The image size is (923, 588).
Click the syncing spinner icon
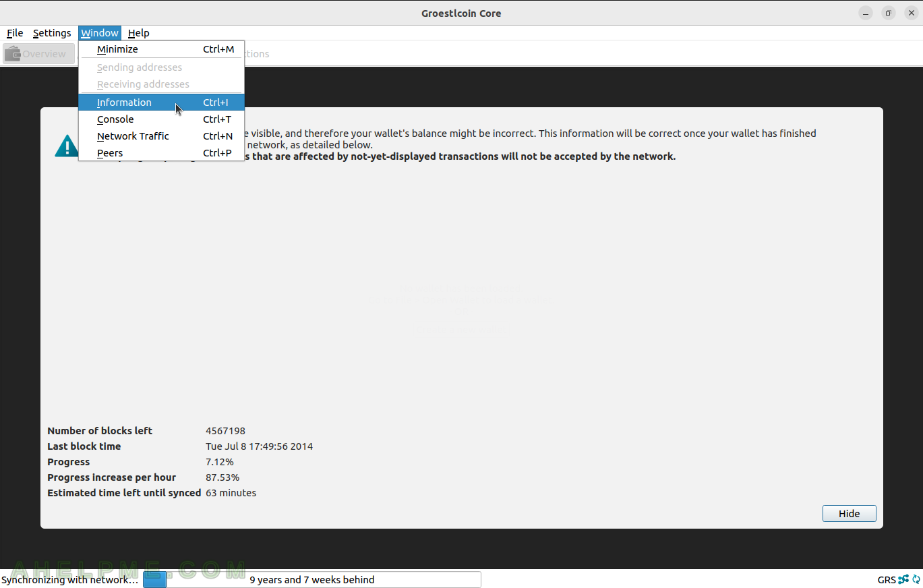click(x=916, y=579)
